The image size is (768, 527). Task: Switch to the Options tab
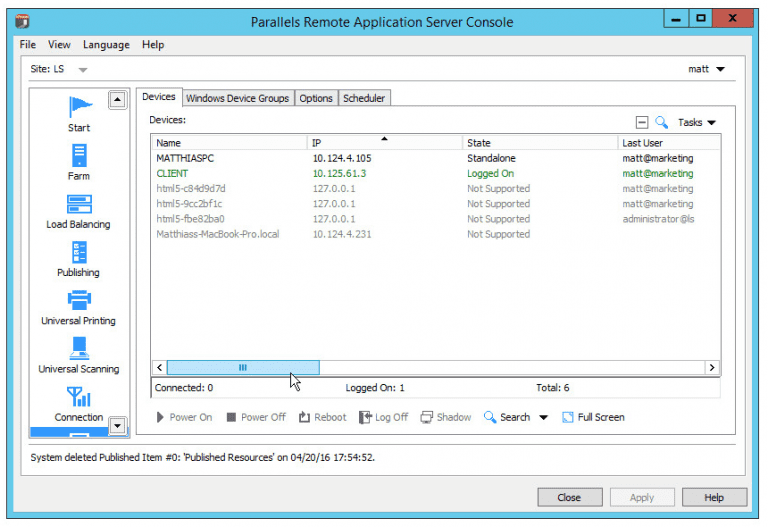316,98
